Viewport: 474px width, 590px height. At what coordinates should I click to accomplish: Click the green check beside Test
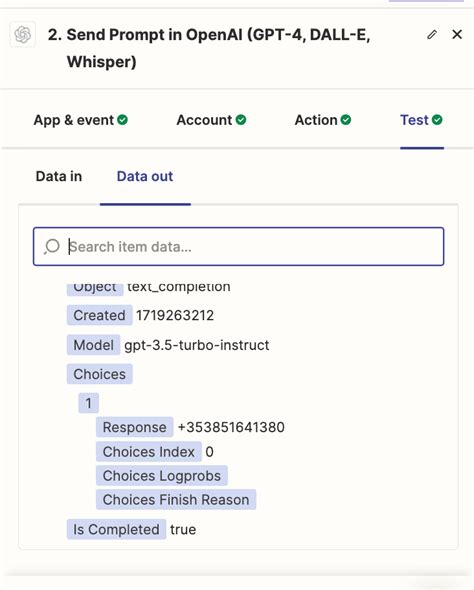(x=437, y=120)
